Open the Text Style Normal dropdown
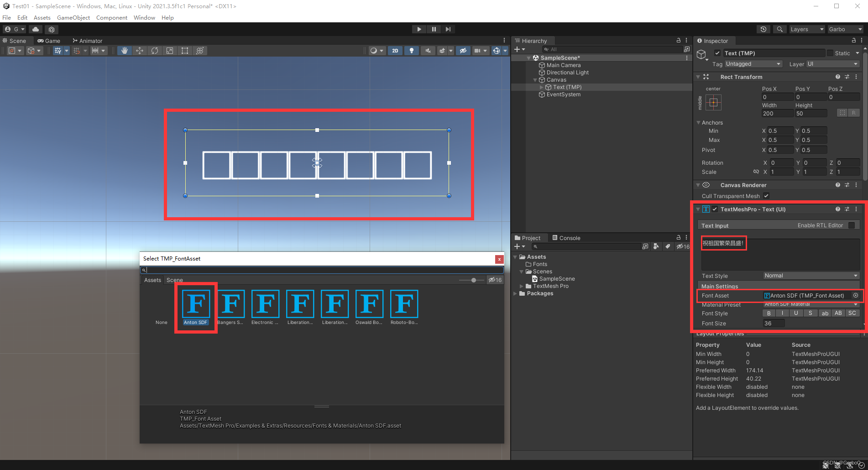Screen dimensions: 868x470 coord(810,275)
